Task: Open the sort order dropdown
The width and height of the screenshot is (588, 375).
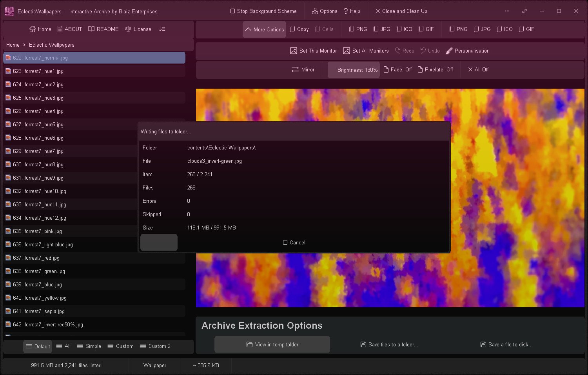Action: click(162, 29)
